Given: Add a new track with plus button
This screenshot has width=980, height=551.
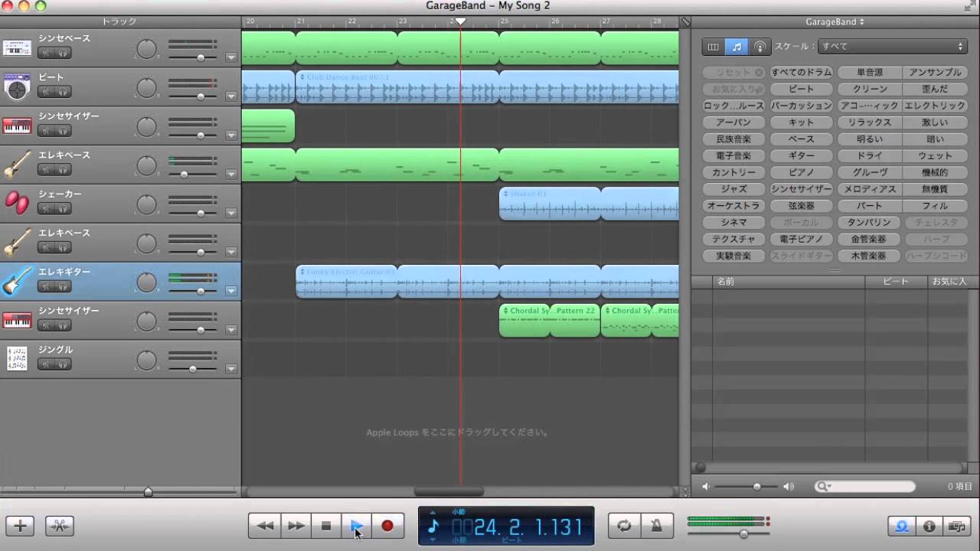Looking at the screenshot, I should tap(20, 526).
